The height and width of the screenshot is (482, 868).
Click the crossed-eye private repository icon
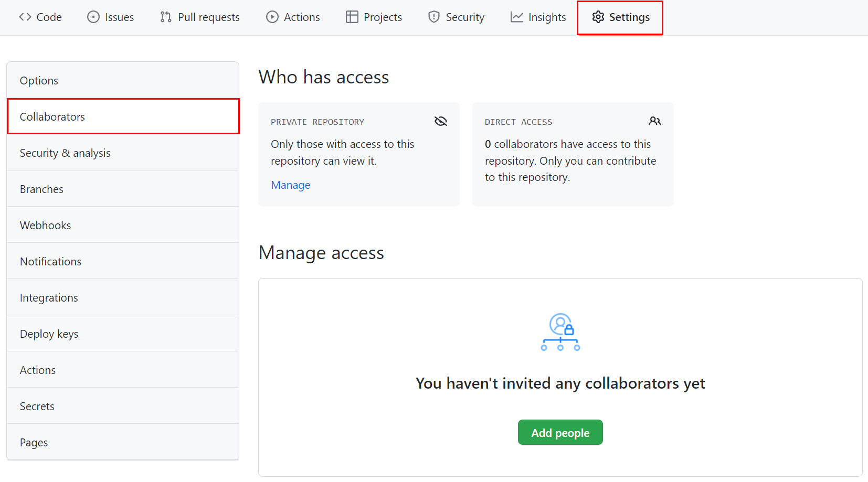point(441,121)
